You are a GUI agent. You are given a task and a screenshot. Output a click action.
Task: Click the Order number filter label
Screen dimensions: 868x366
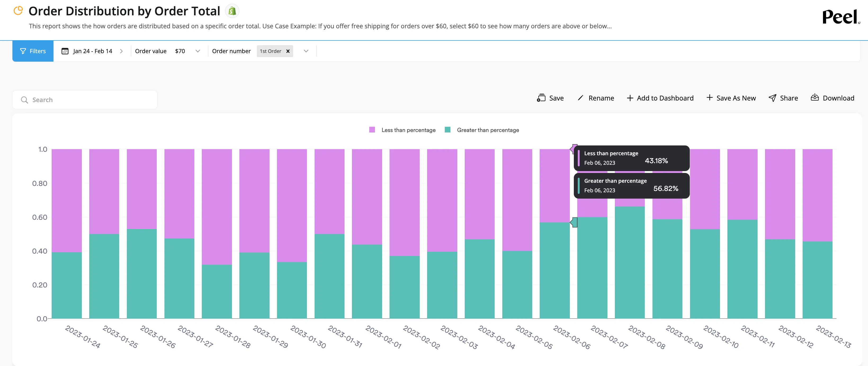[231, 51]
